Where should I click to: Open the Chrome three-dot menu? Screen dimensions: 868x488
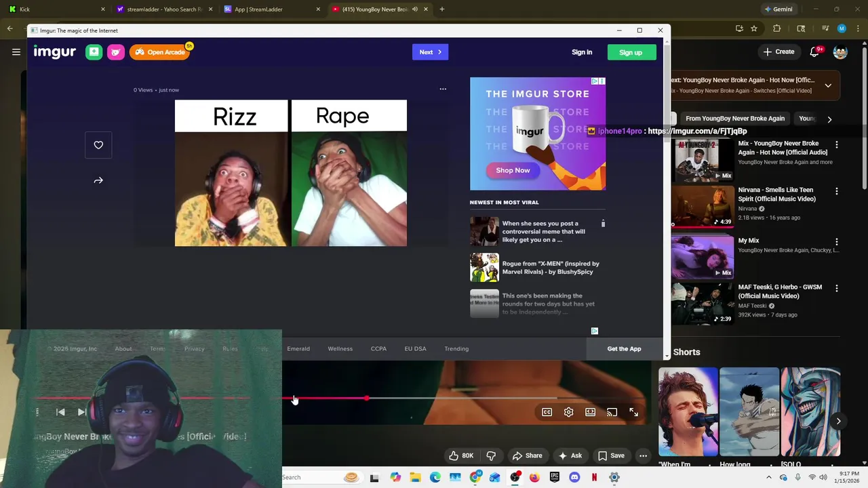[x=856, y=28]
